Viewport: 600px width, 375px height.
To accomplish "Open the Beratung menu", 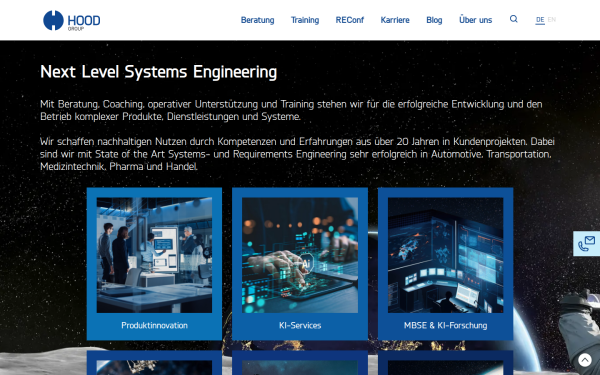I will (258, 20).
